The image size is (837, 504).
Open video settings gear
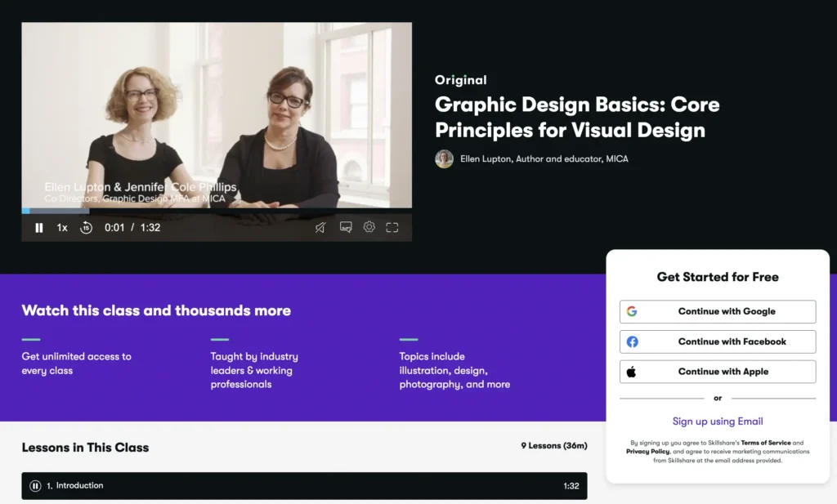[369, 227]
